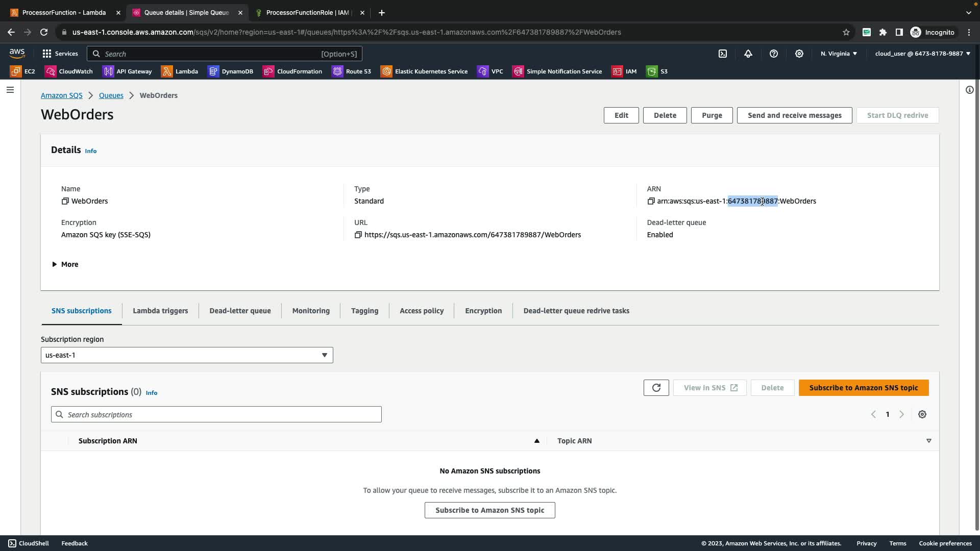The image size is (980, 551).
Task: Copy the queue URL using copy icon
Action: pyautogui.click(x=358, y=235)
